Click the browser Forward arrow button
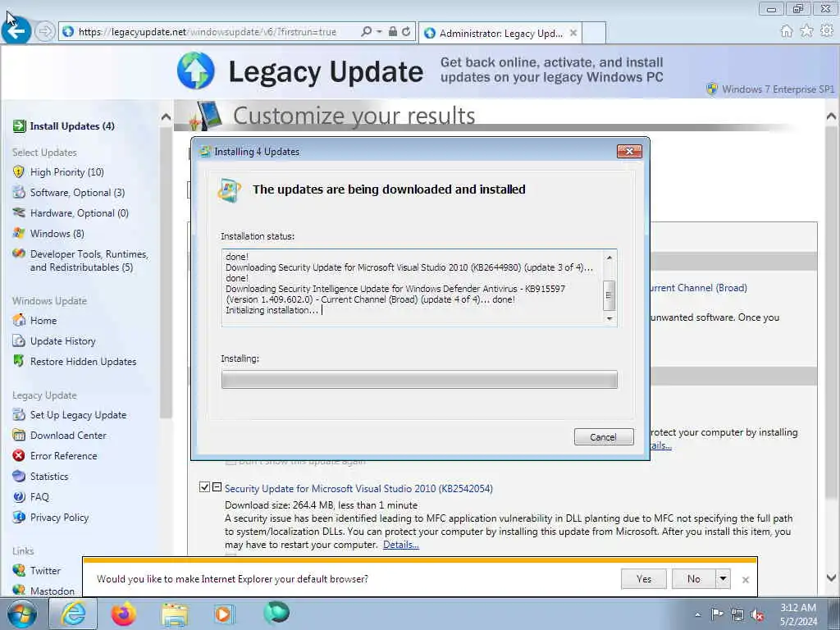The height and width of the screenshot is (630, 840). click(x=45, y=32)
